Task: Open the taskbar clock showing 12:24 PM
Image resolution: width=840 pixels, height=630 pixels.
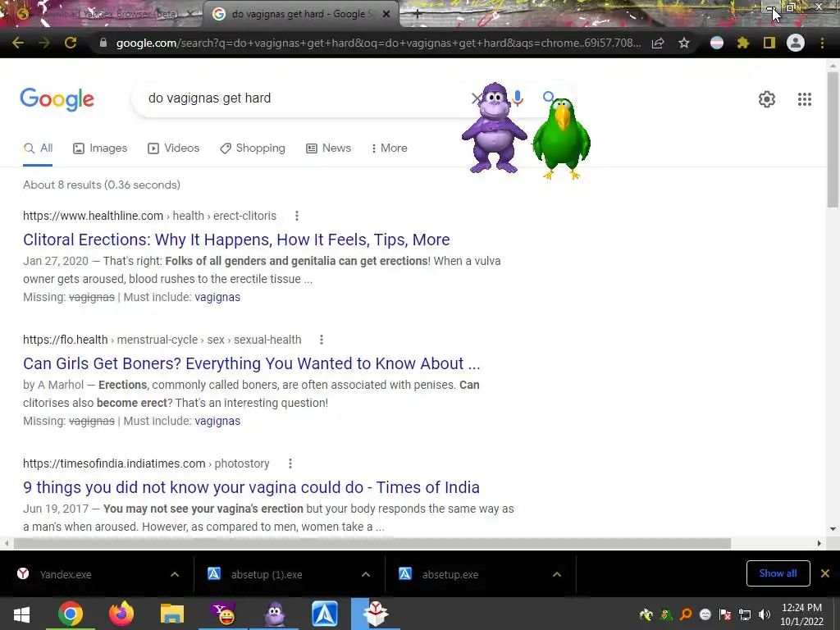Action: point(801,614)
